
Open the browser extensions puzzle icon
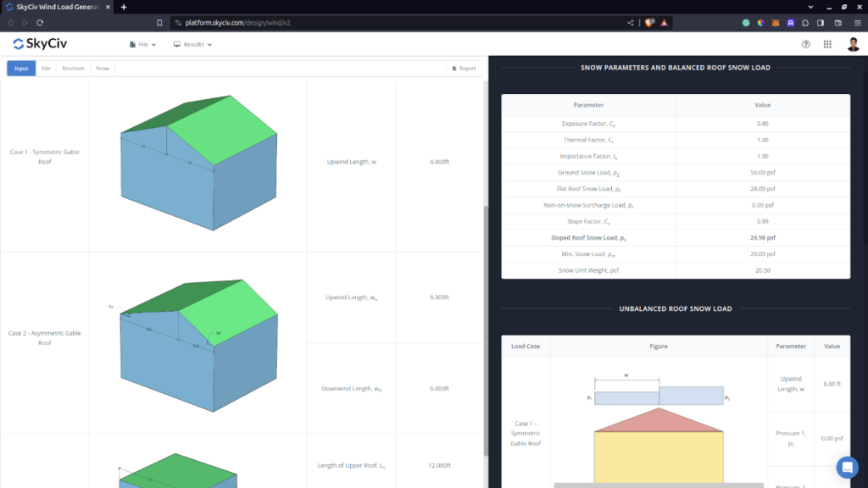[804, 23]
